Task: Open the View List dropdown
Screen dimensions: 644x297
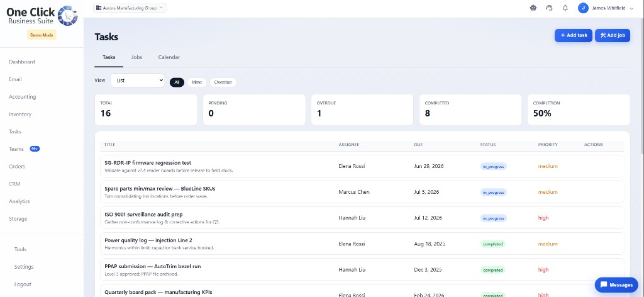Action: pos(138,81)
